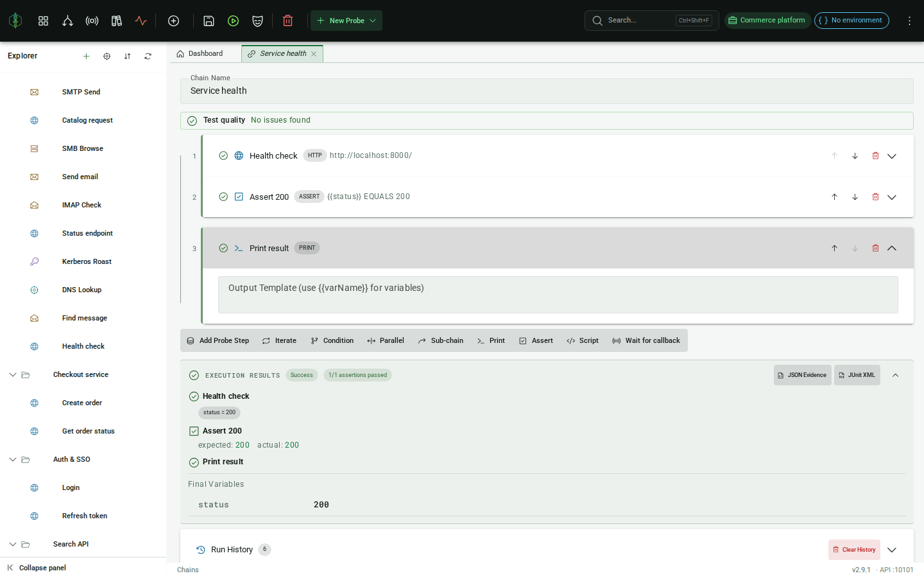Export JSON Evidence
The width and height of the screenshot is (924, 578).
tap(802, 375)
